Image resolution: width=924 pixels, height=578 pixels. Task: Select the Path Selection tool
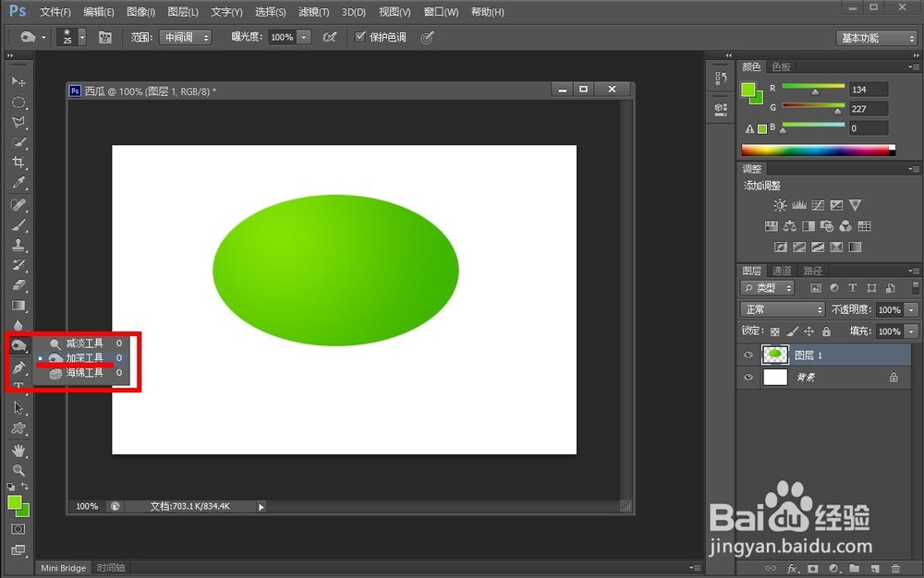[18, 408]
